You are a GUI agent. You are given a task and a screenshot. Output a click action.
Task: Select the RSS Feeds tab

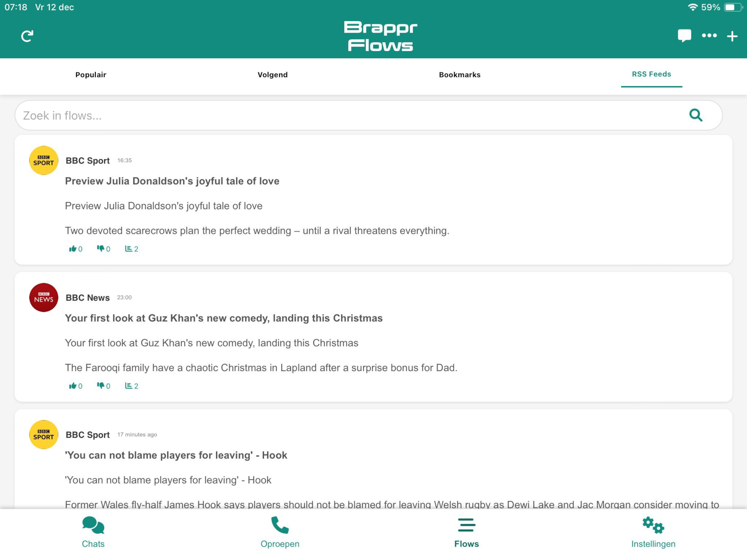coord(651,74)
